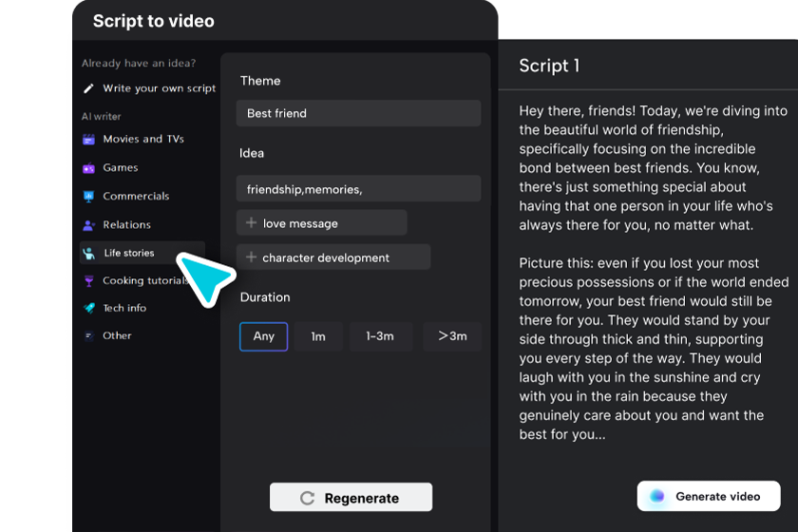Add the character development idea suggestion
The image size is (798, 532).
(333, 257)
